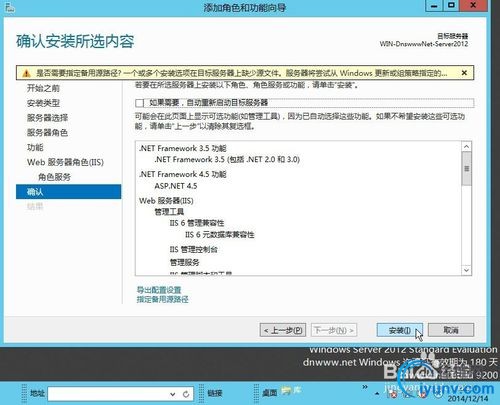Select Web 服务器角色(IIS) step
This screenshot has width=500, height=405.
click(65, 162)
